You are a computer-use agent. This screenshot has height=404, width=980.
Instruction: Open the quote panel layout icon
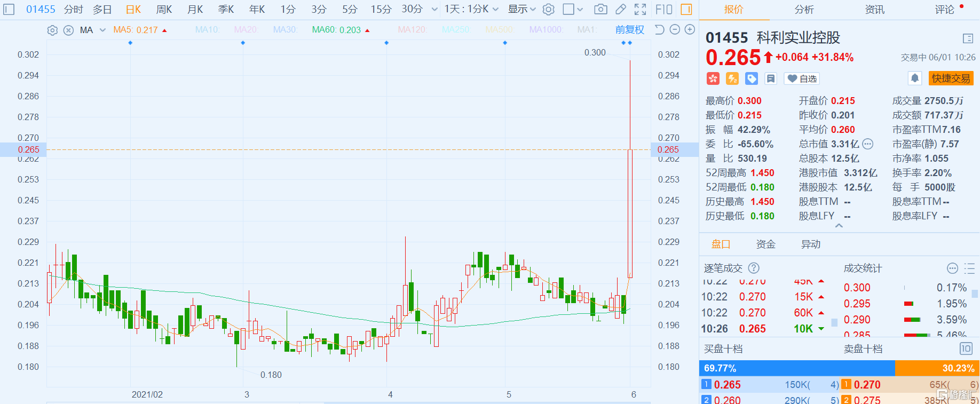click(968, 38)
